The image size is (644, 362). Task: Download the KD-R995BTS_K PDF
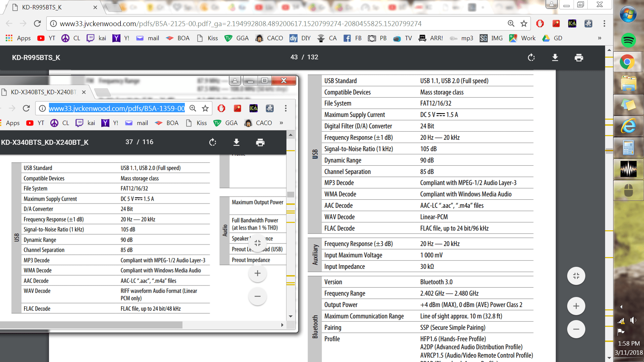[x=555, y=58]
